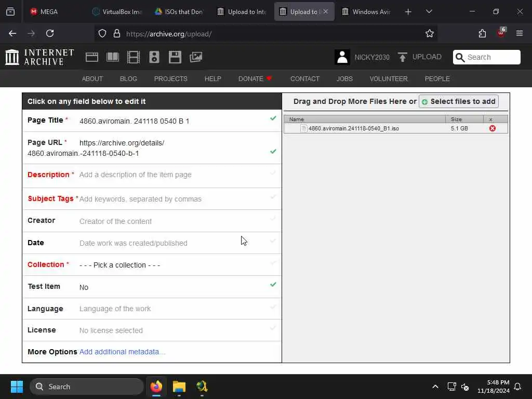The image size is (532, 399).
Task: Close the active Upload tab
Action: click(x=326, y=11)
